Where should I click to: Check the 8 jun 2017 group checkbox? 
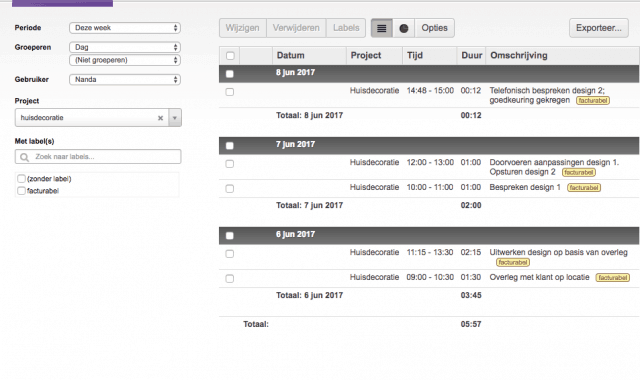click(x=230, y=74)
